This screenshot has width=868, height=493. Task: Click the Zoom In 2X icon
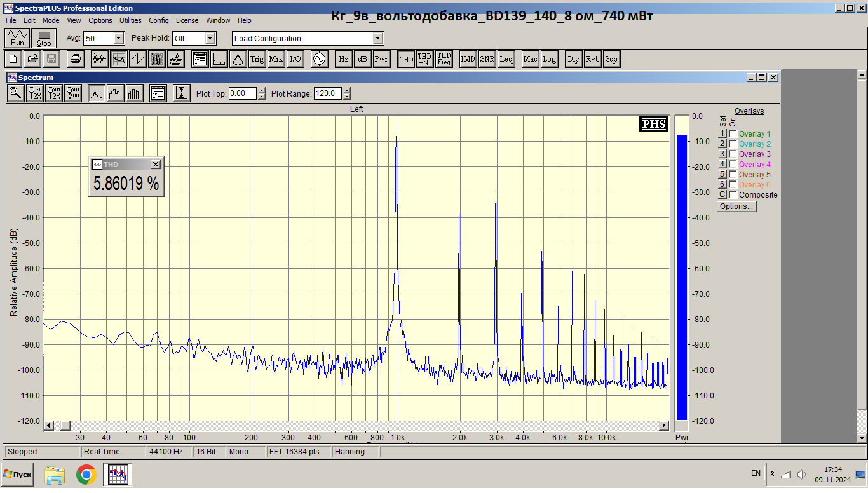34,93
